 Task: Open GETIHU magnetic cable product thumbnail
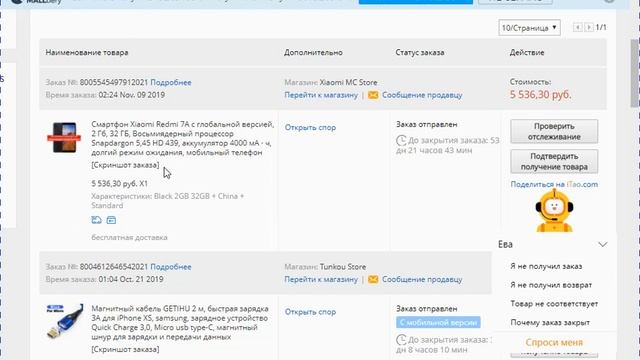point(64,321)
